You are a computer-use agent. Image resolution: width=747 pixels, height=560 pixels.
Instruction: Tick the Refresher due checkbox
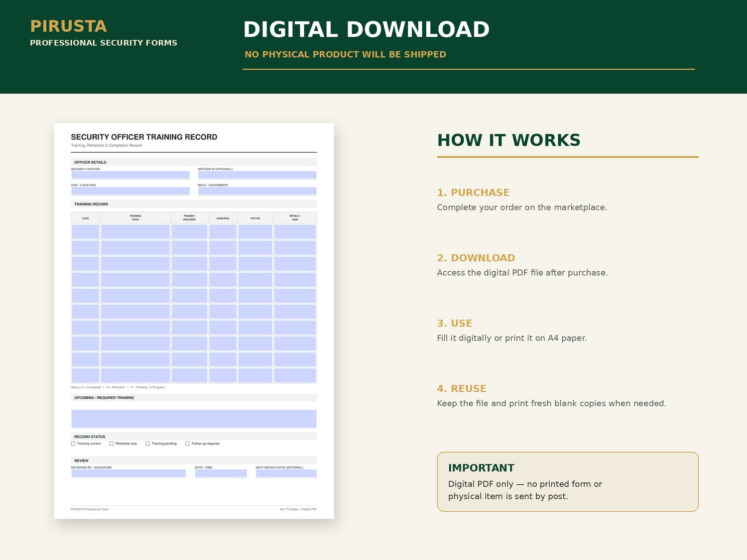(x=112, y=444)
